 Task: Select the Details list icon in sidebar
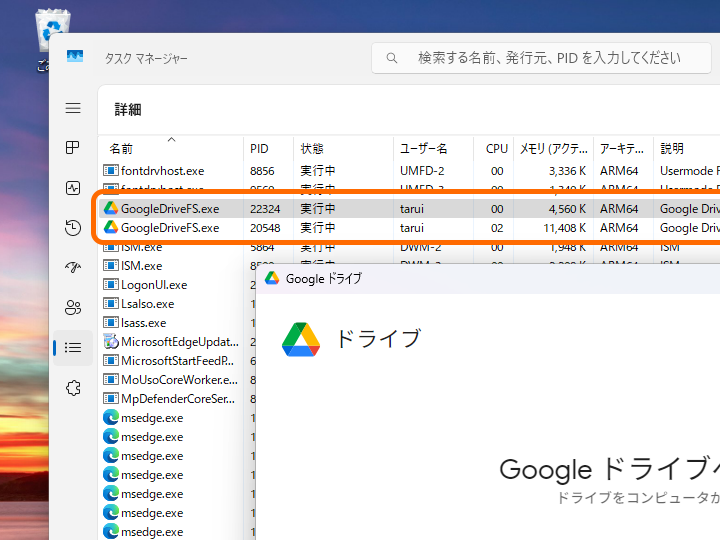[x=73, y=348]
